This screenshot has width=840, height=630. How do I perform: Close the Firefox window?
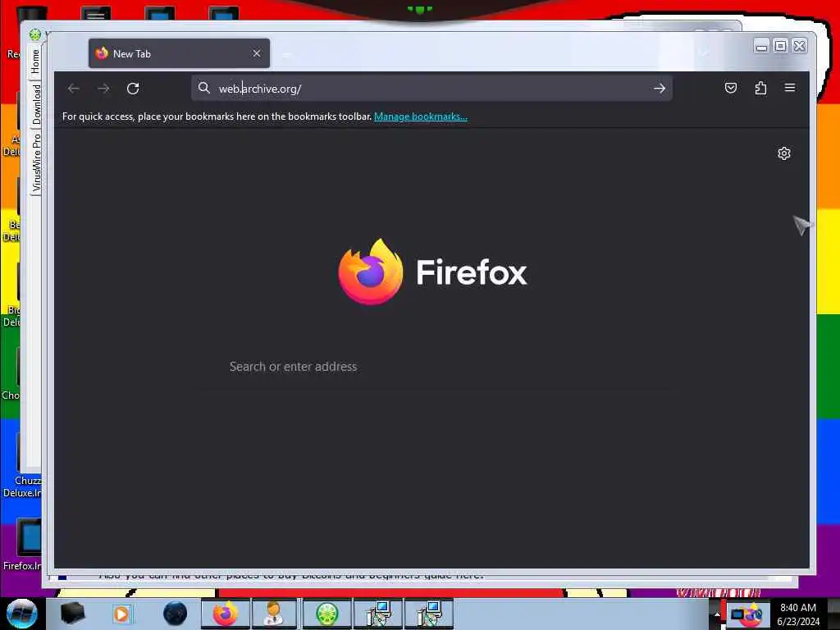tap(799, 47)
